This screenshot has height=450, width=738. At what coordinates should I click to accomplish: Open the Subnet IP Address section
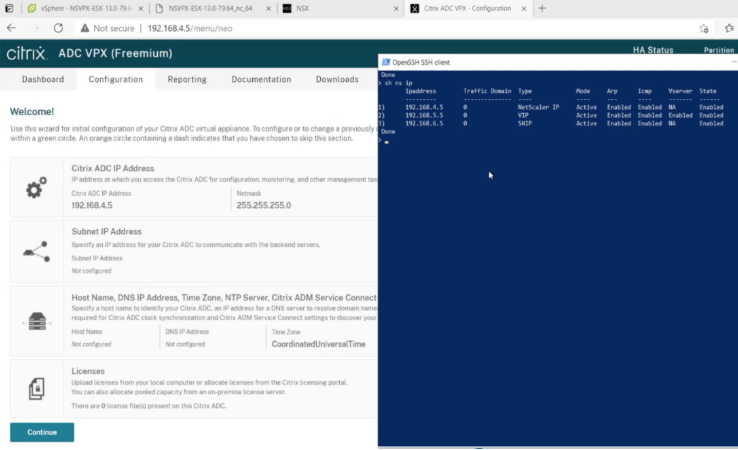193,251
